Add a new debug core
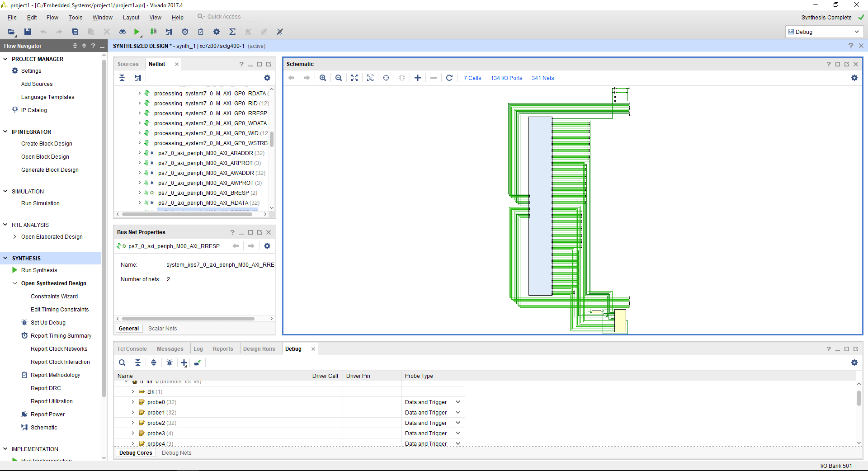Screen dimensions: 868x471 point(184,363)
